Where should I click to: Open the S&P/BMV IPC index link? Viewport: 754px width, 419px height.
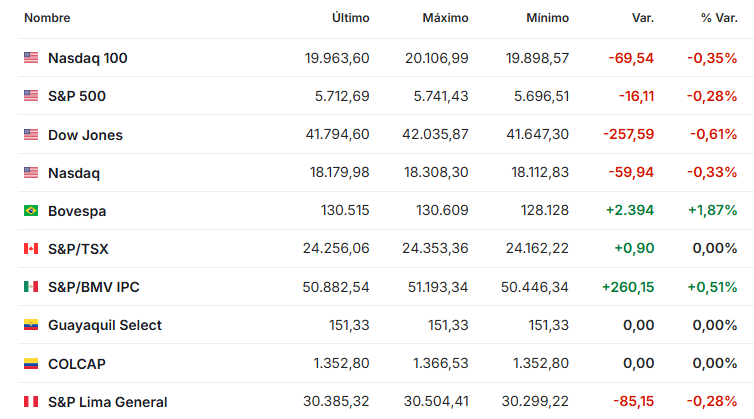94,287
